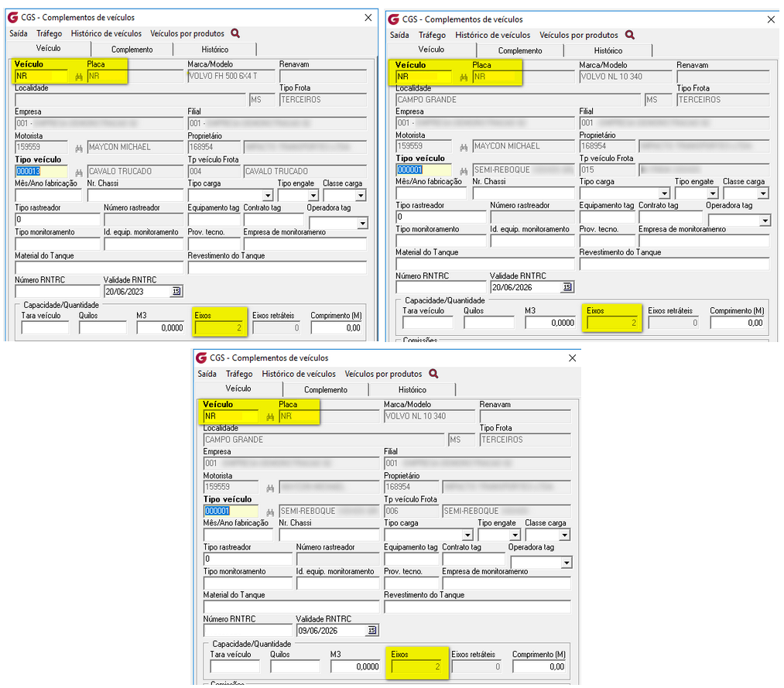Click Material do Tanque field in window dated 20/06/2026
Image resolution: width=784 pixels, height=688 pixels.
[485, 264]
